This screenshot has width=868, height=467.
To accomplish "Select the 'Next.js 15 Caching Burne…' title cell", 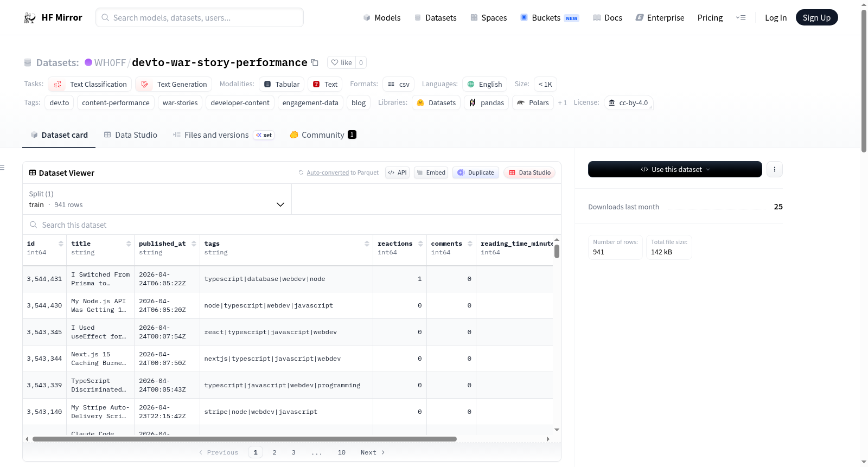I will [100, 359].
